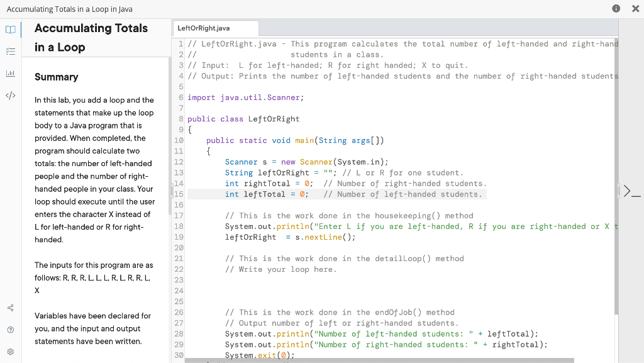644x363 pixels.
Task: Click the 'int leftTotal = 0;' statement
Action: pos(267,194)
